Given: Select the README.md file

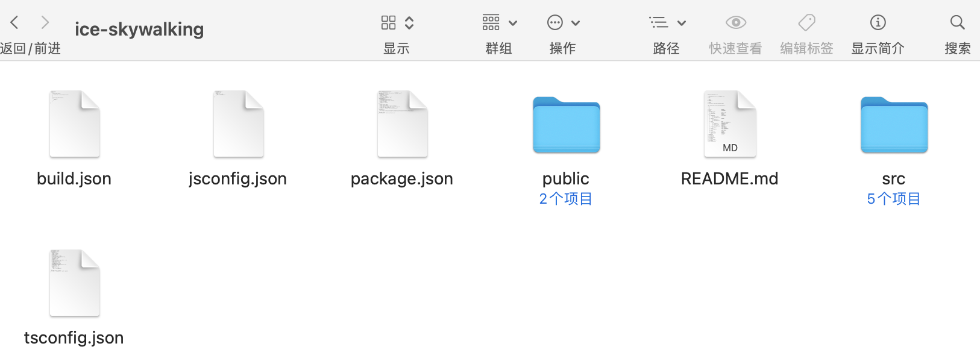Looking at the screenshot, I should (x=730, y=124).
